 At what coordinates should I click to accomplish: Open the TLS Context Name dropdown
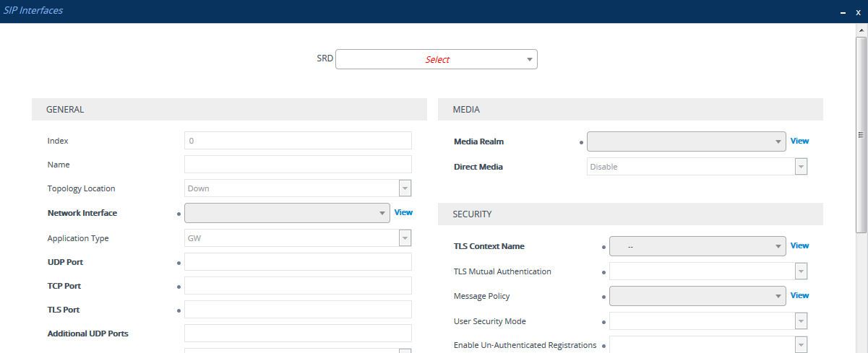point(698,246)
